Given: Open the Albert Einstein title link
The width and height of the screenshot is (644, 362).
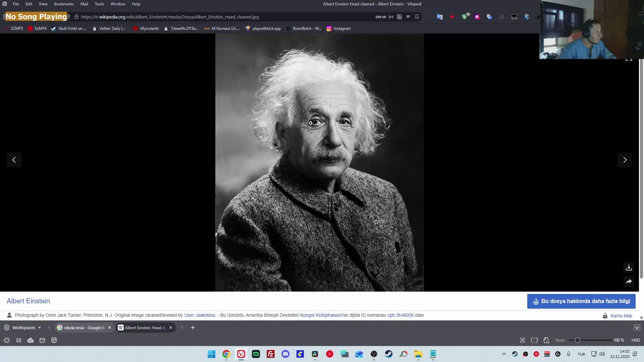Looking at the screenshot, I should pyautogui.click(x=28, y=301).
